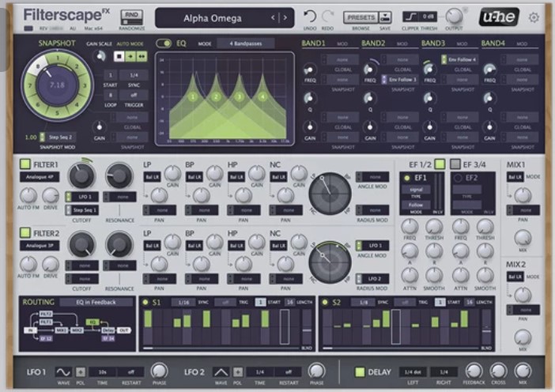Toggle FILTER1 enable square
555x392 pixels.
tap(25, 164)
